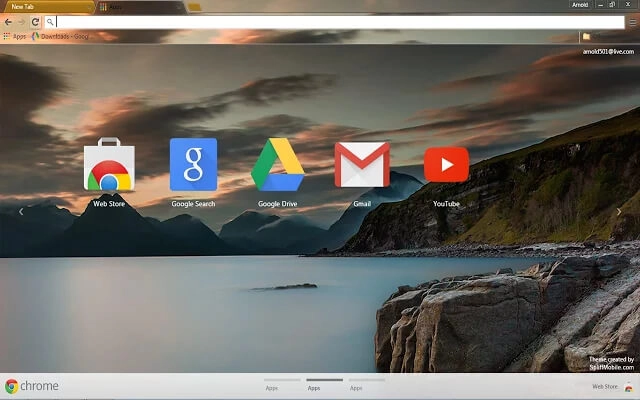Screen dimensions: 640x400
Task: Select the middle active Apps page indicator
Action: pyautogui.click(x=324, y=384)
